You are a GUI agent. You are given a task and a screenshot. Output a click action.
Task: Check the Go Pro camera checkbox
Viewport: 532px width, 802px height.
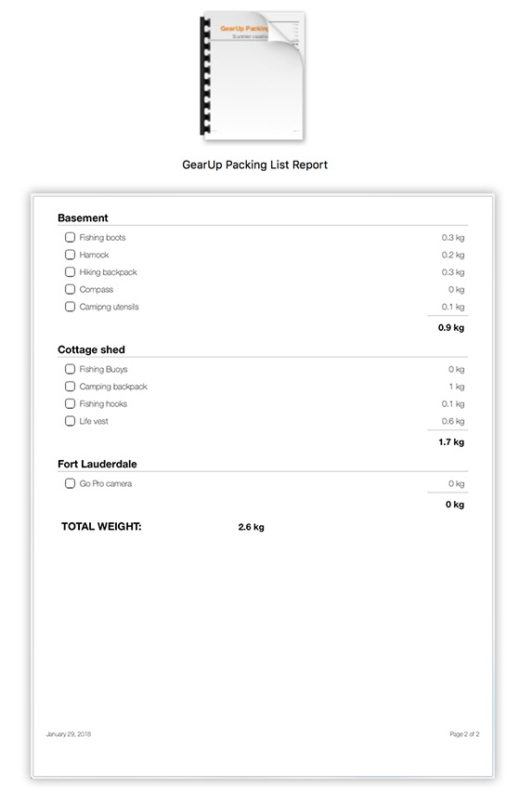pos(70,484)
